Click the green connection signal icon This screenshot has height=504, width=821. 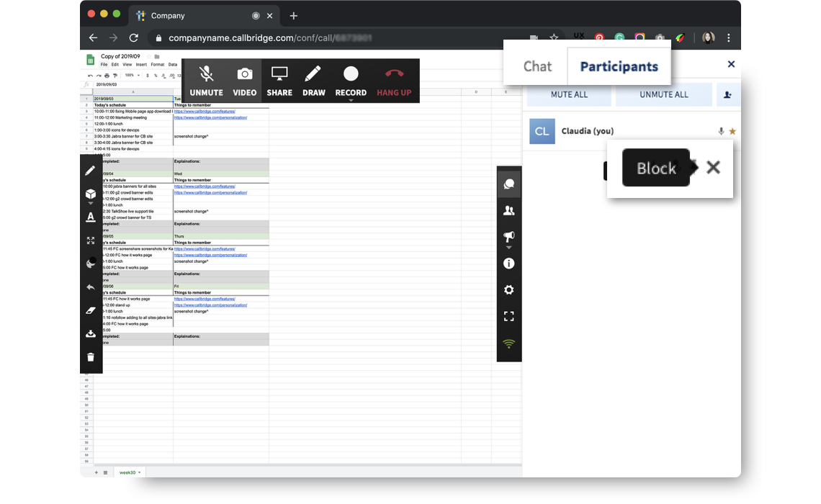(509, 343)
